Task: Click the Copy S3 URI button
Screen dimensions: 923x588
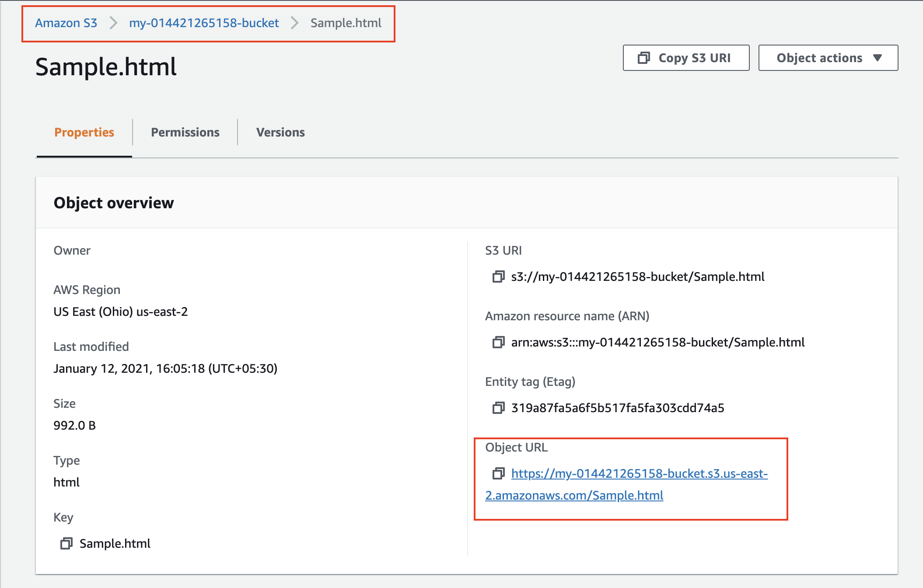Action: 686,58
